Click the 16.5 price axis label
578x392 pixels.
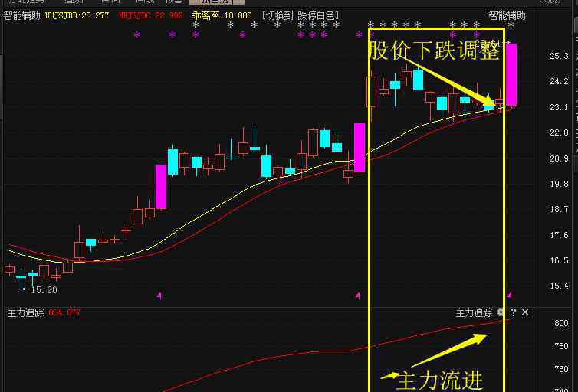point(559,260)
